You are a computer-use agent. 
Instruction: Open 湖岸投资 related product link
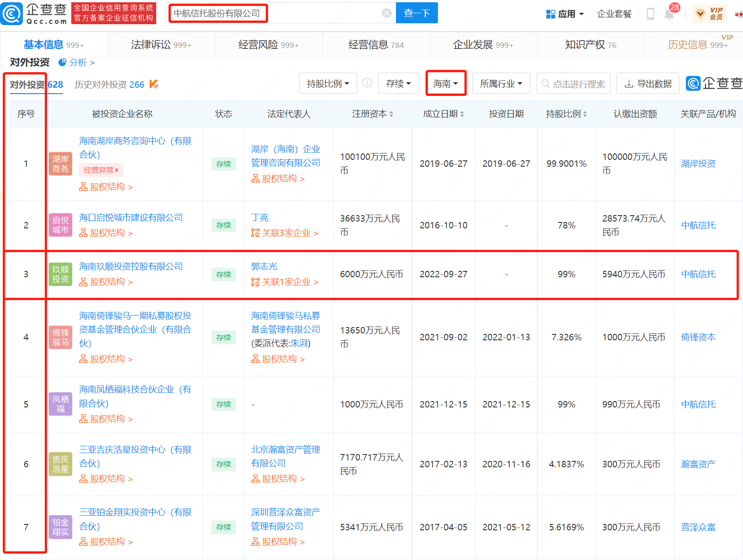(698, 164)
